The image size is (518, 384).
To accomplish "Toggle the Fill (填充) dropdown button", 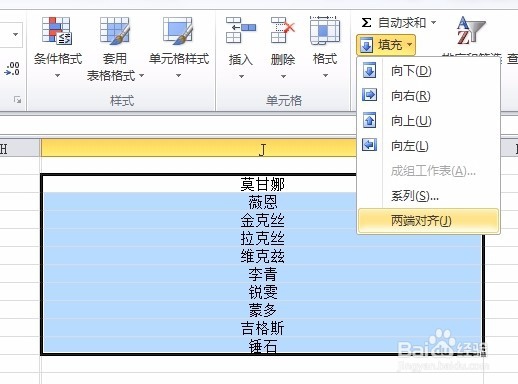I will click(386, 45).
